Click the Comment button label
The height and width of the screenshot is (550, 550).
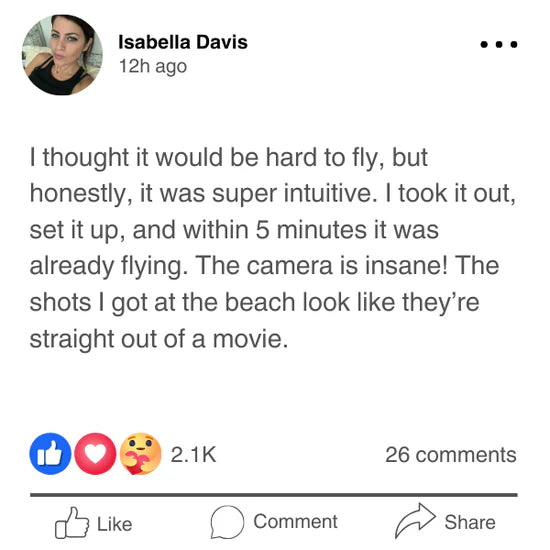pyautogui.click(x=295, y=522)
